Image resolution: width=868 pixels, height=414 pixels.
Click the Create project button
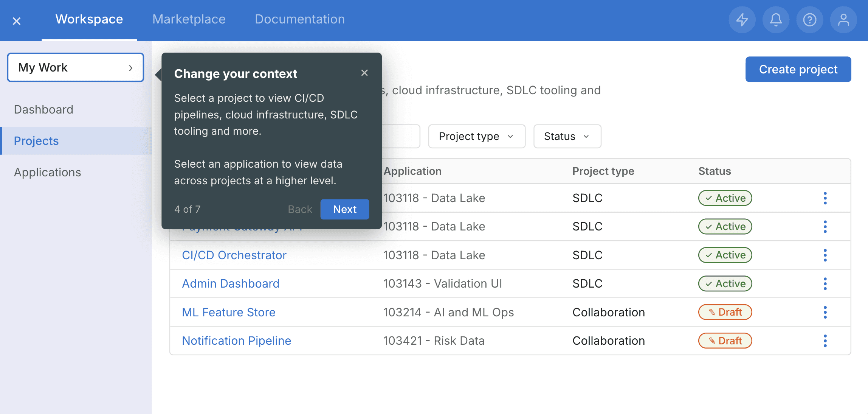798,69
